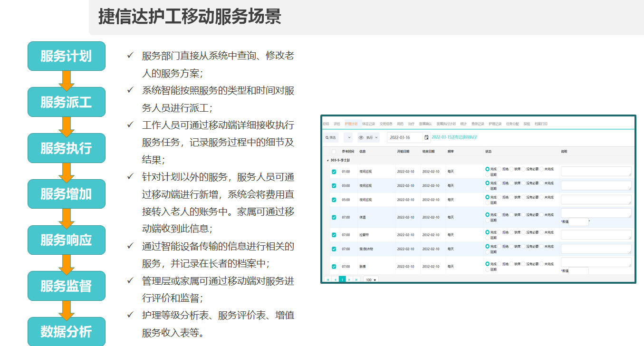Click the 说明 text area in 拉窗帘 row

(596, 235)
